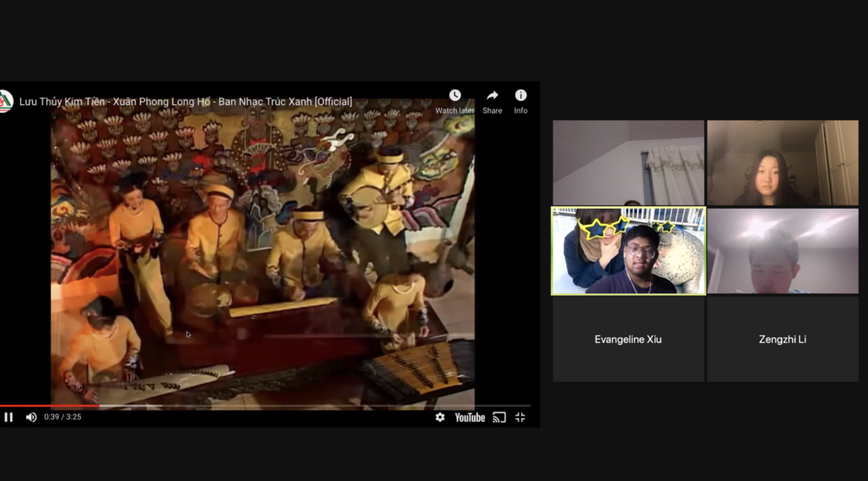Select Evangeline Xiu participant tile
The width and height of the screenshot is (868, 481).
[628, 339]
